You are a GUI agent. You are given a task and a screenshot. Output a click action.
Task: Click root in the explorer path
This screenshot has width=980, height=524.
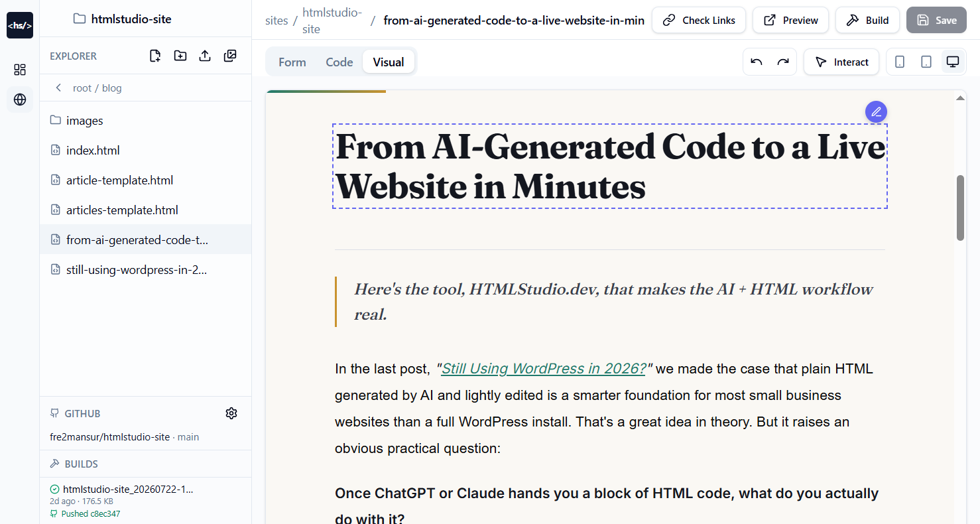click(82, 88)
